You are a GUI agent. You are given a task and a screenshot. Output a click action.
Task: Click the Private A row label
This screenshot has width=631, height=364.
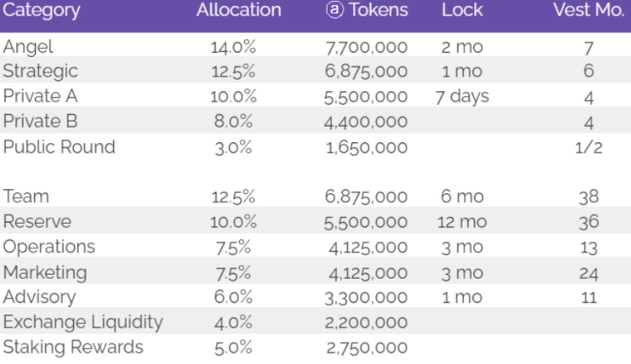[x=39, y=96]
